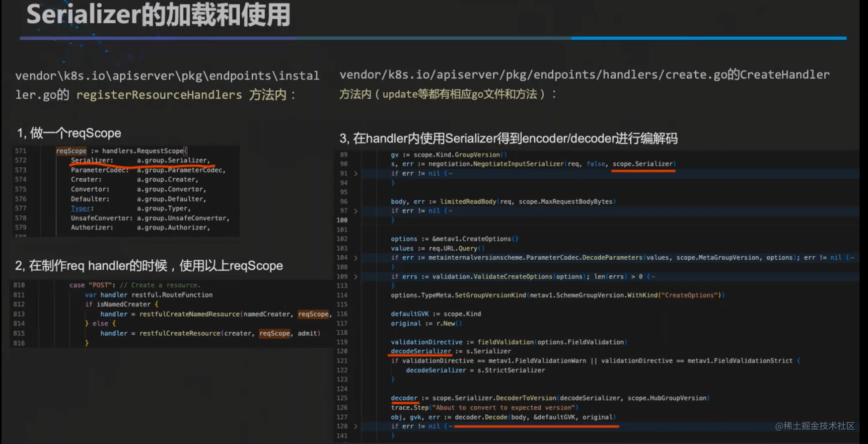The image size is (868, 444).
Task: Click "metav1.FieldValidationStrict" on line 121
Action: tap(740, 361)
